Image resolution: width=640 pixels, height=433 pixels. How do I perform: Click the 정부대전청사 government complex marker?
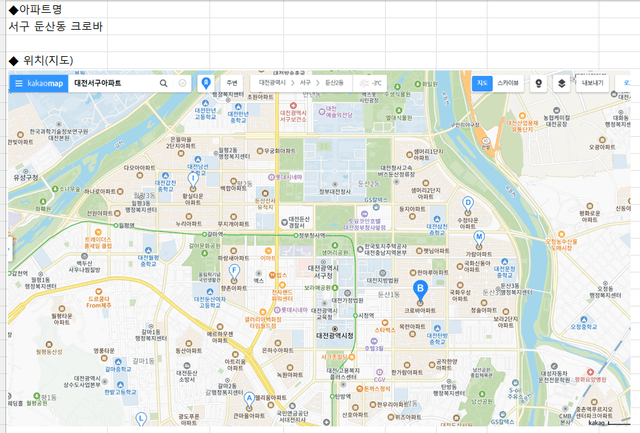coord(335,184)
